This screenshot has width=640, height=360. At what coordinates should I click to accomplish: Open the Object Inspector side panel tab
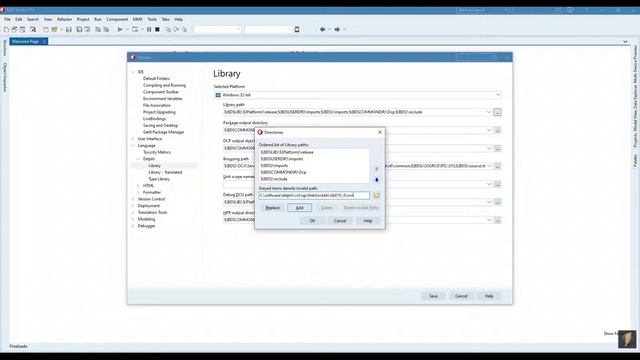click(5, 77)
